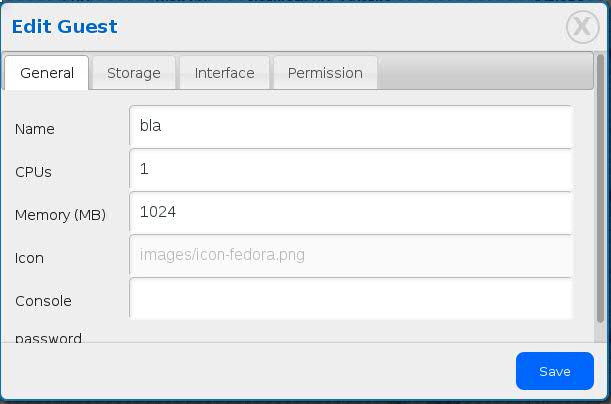Screen dimensions: 611x404
Task: Focus the Console password input box
Action: [350, 298]
